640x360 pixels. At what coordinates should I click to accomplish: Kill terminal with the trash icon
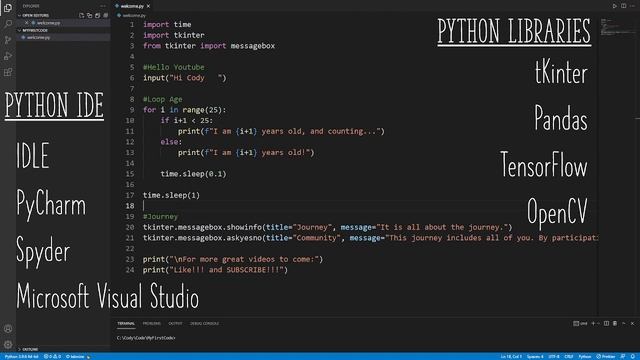615,323
